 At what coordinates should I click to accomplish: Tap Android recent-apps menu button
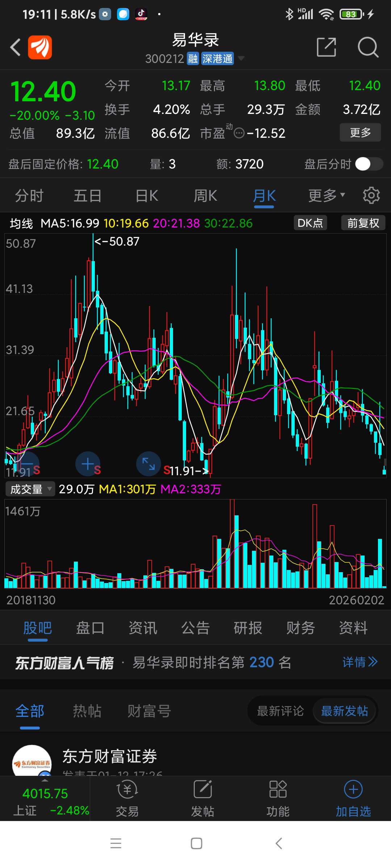[116, 843]
